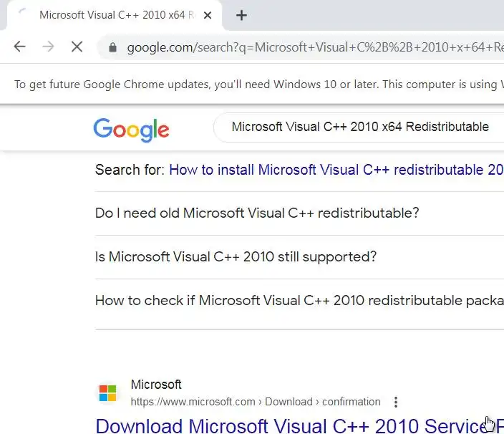Stop loading the current page

(x=77, y=47)
